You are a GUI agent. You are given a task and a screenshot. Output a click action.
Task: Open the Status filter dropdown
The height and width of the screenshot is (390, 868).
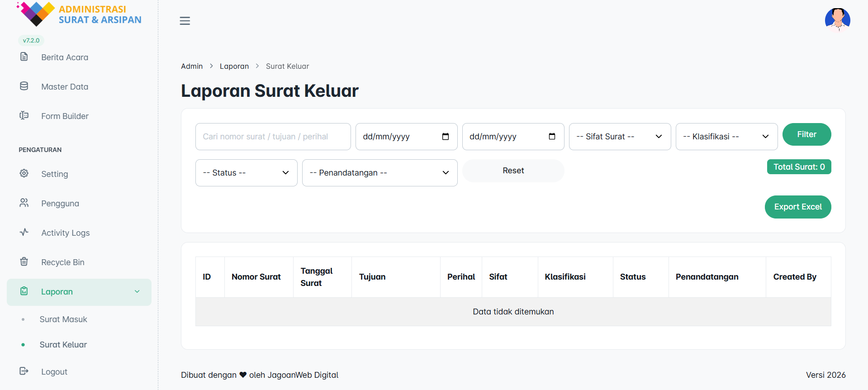point(246,173)
